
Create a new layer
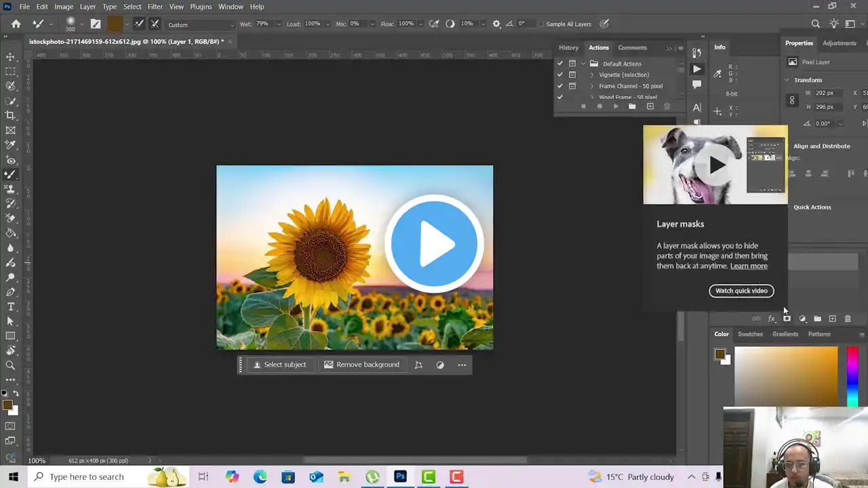833,319
